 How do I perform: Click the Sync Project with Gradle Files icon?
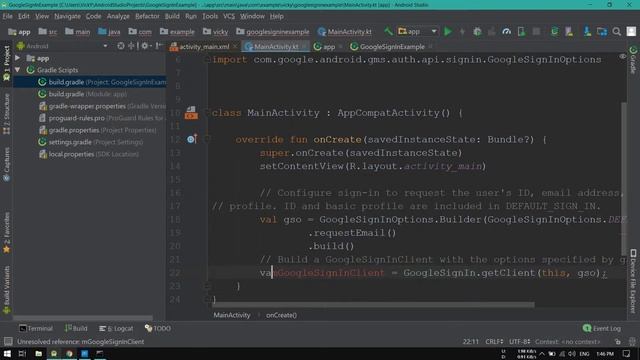click(554, 31)
